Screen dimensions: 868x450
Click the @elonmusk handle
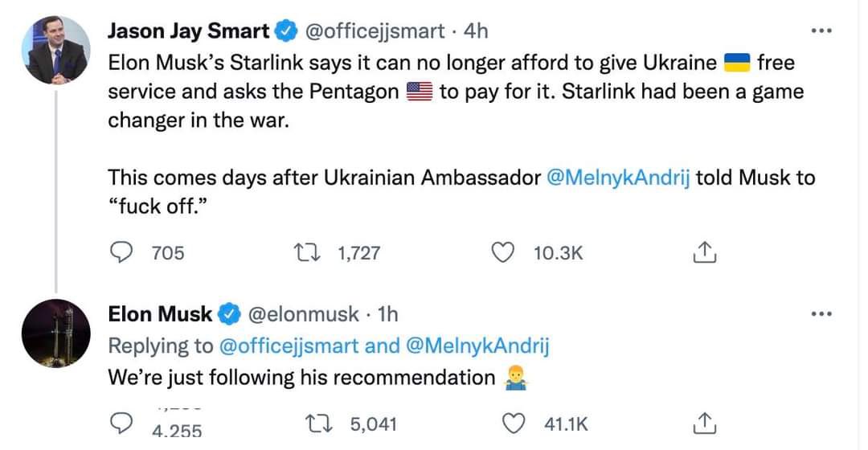click(304, 314)
